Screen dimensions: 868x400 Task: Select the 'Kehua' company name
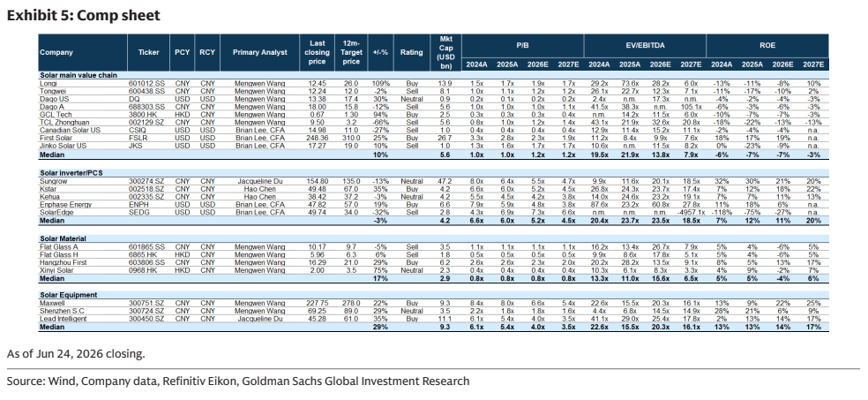click(x=49, y=197)
